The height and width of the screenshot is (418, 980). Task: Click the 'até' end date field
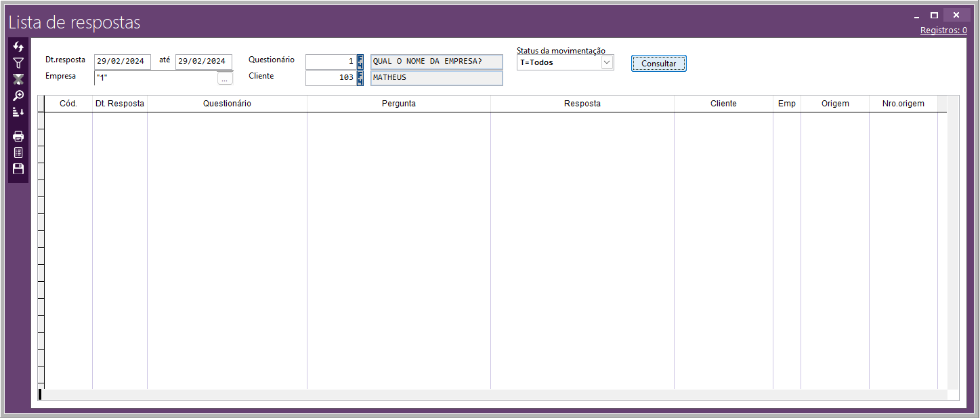pyautogui.click(x=203, y=62)
